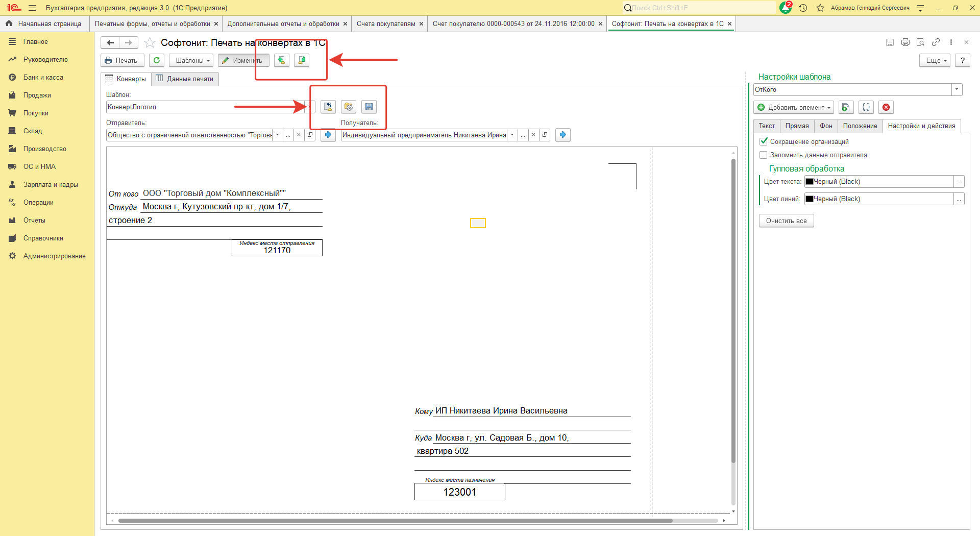Open the Шаблоны dropdown menu
Screen dimensions: 980x536
192,60
